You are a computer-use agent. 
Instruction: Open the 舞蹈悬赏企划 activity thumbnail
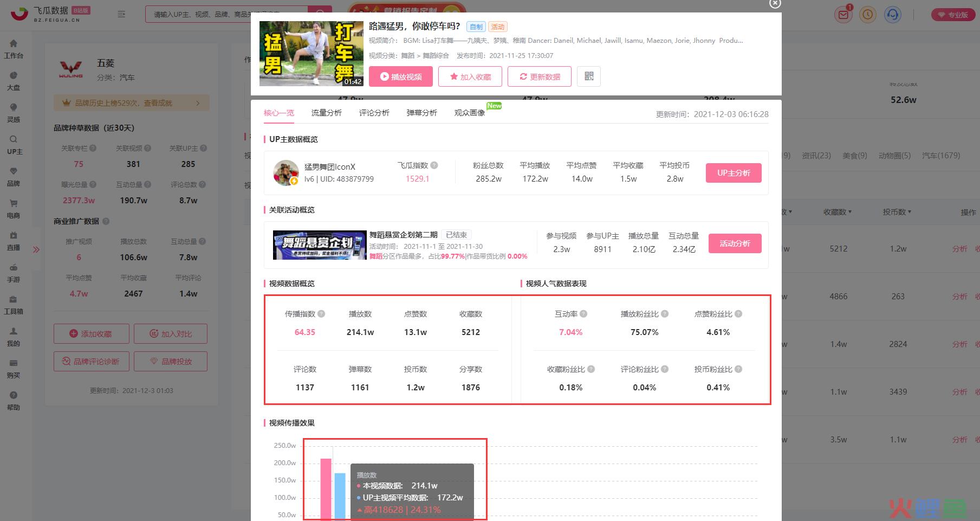[319, 245]
